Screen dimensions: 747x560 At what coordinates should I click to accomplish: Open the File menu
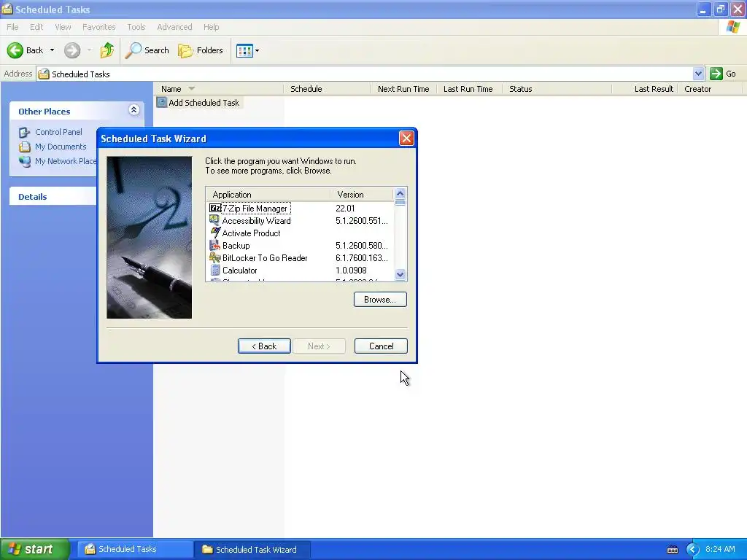pos(12,27)
